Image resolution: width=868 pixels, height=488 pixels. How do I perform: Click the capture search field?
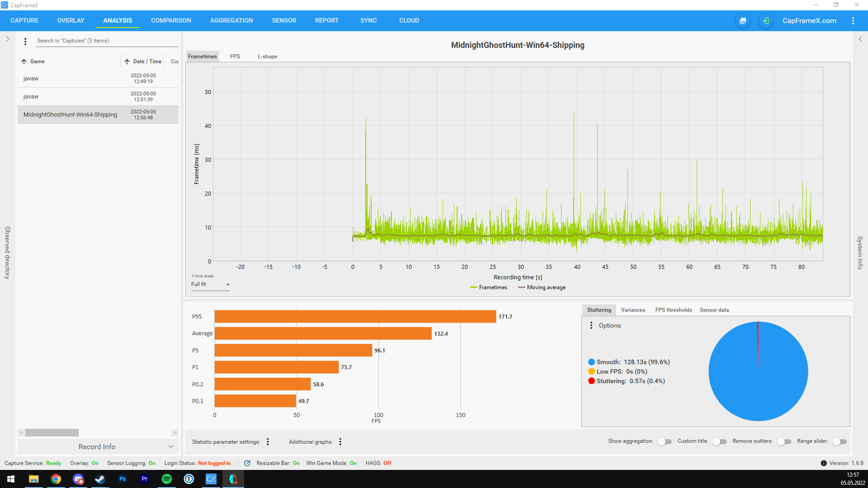tap(106, 41)
